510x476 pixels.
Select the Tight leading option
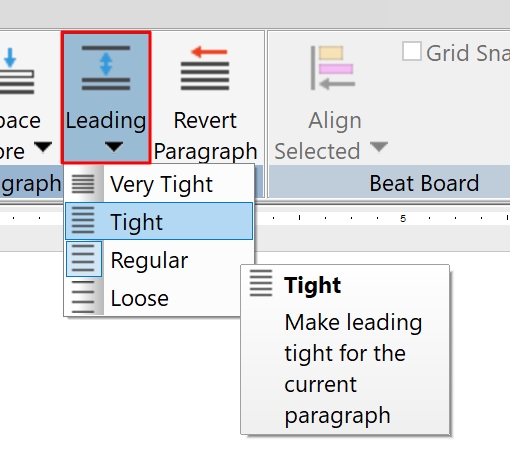pos(159,221)
